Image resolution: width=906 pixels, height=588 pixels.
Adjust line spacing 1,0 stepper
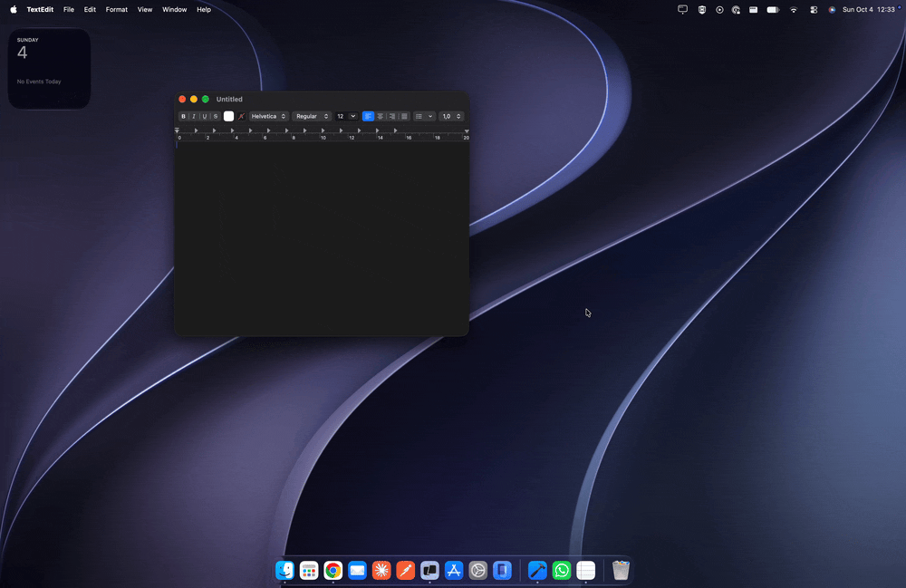coord(451,116)
